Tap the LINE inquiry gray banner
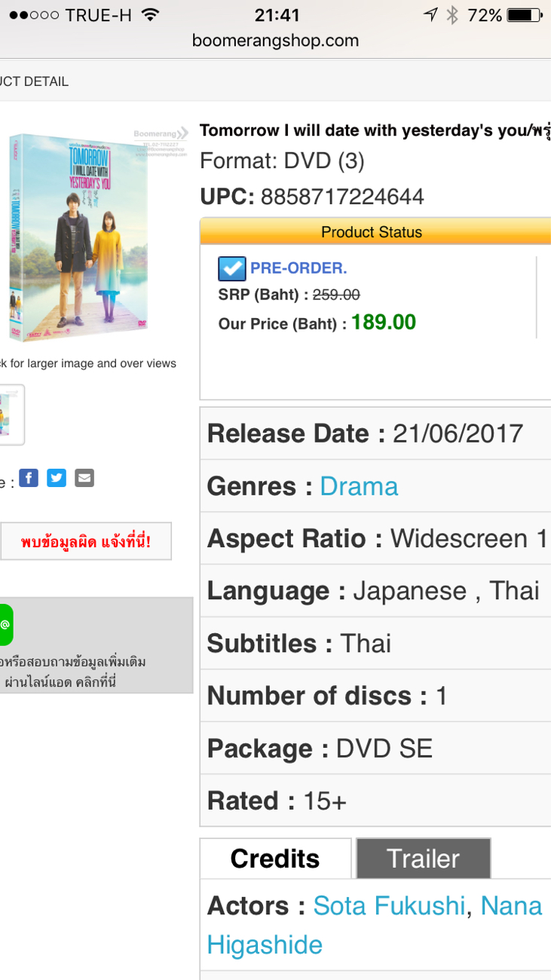The image size is (551, 980). point(96,645)
